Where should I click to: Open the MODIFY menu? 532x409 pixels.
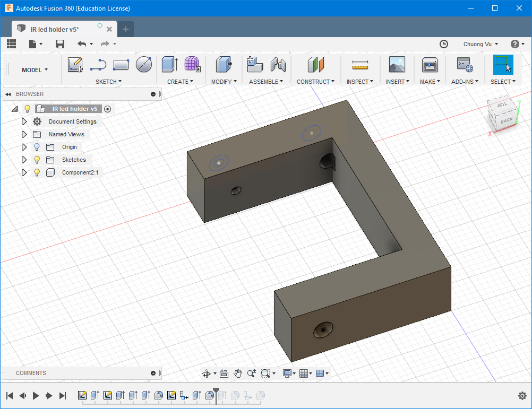[224, 82]
